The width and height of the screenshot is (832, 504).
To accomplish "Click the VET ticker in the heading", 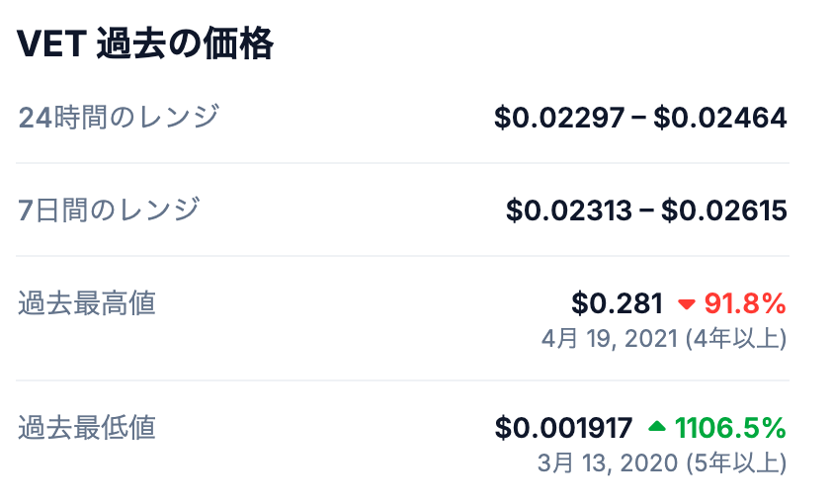I will [51, 45].
